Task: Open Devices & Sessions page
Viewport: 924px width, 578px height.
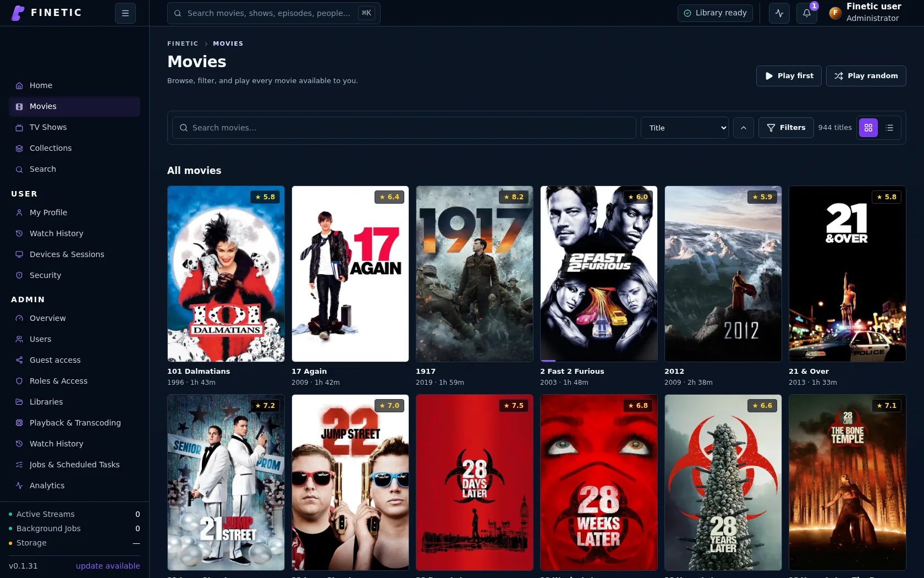Action: [x=74, y=254]
